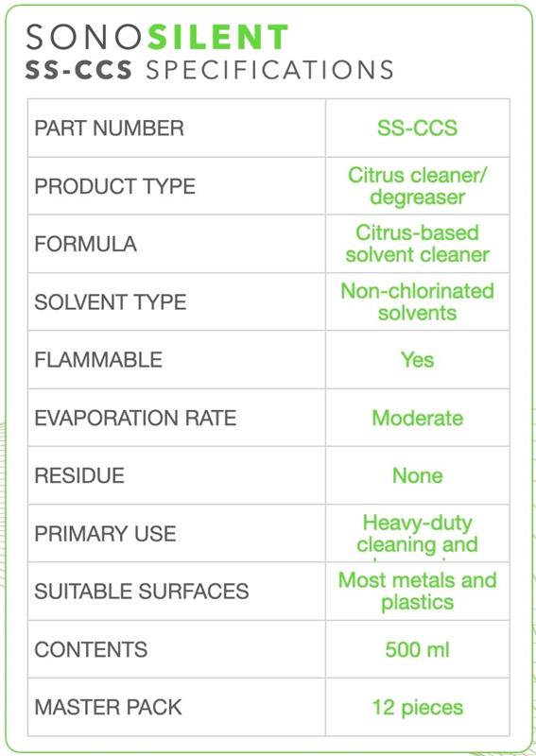Click the SONOSILENT brand title

coord(157,37)
